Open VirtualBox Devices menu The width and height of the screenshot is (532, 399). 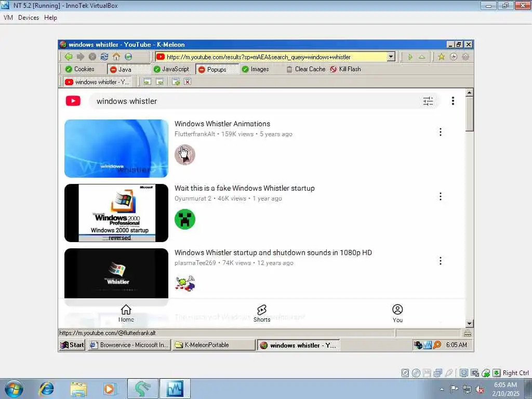pyautogui.click(x=29, y=18)
